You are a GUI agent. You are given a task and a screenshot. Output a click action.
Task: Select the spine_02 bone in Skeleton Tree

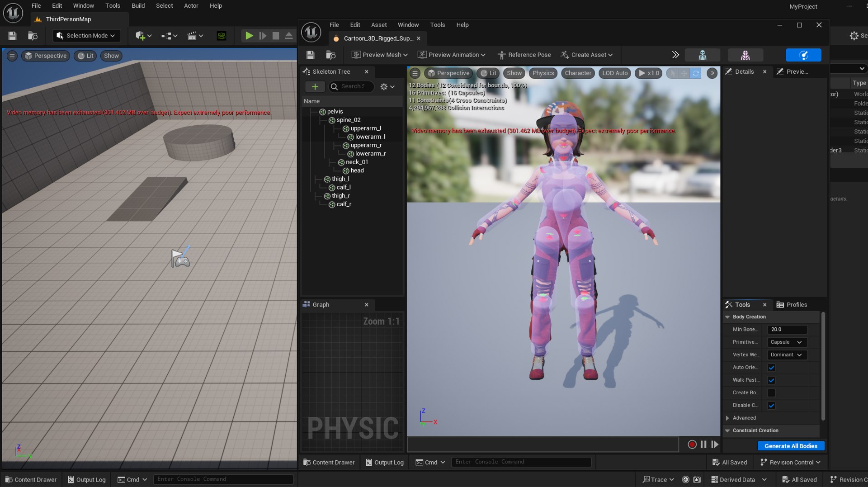348,120
